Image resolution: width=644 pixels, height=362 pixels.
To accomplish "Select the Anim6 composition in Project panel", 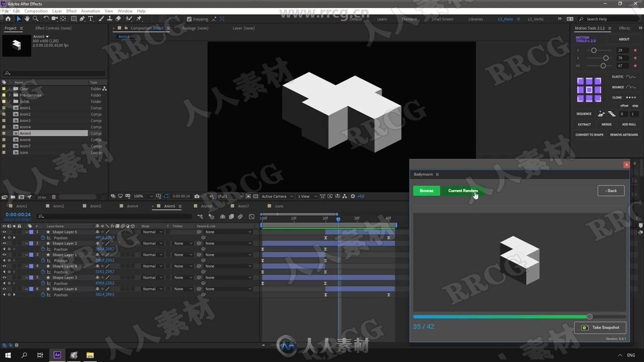I will (25, 140).
